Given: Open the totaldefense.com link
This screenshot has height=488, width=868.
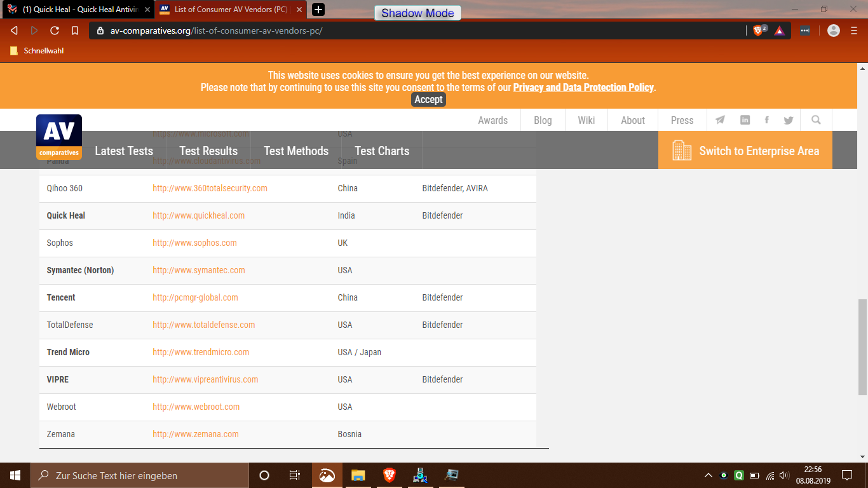Looking at the screenshot, I should (203, 325).
